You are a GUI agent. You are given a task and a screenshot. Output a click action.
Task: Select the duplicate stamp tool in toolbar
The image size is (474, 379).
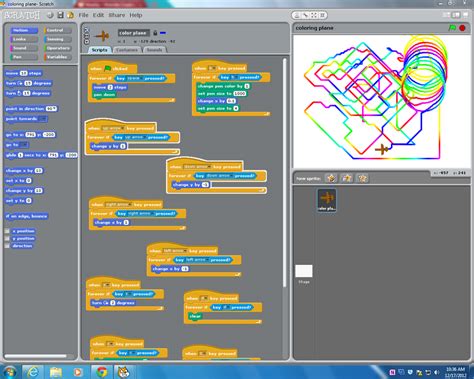[x=297, y=15]
